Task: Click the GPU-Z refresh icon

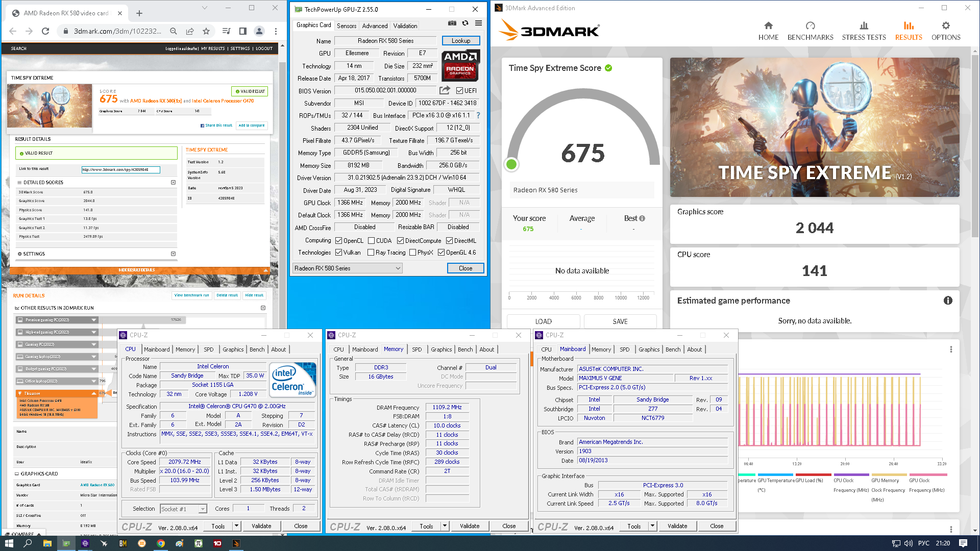Action: pyautogui.click(x=465, y=23)
